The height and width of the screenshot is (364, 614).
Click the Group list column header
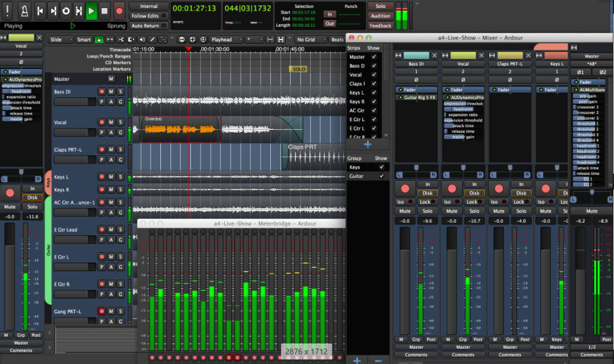pos(355,158)
